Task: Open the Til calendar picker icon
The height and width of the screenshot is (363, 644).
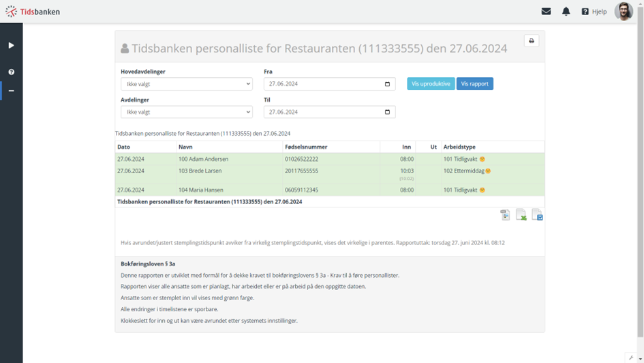Action: (387, 112)
